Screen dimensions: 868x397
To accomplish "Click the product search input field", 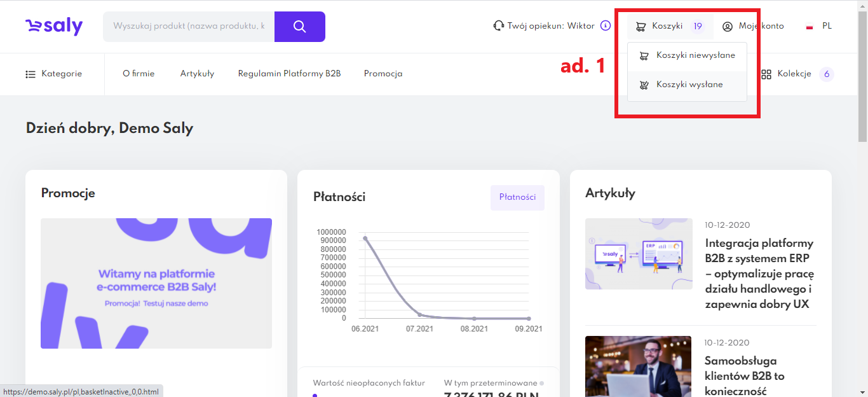I will [x=189, y=27].
